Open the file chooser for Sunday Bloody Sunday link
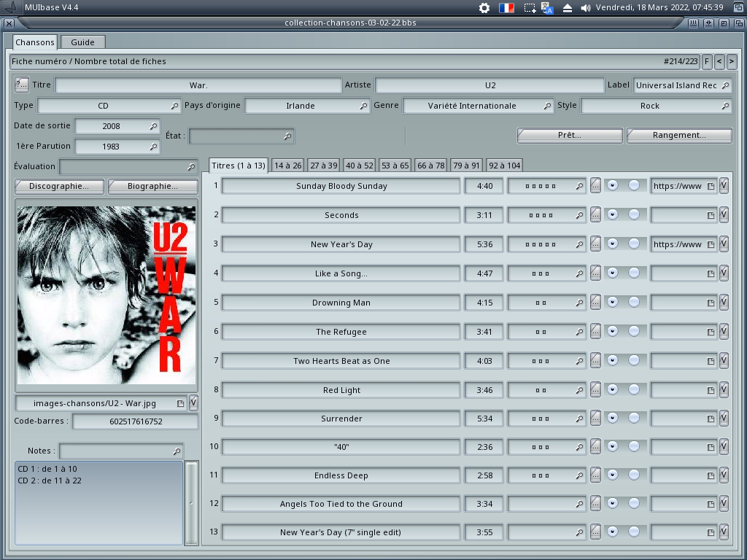The height and width of the screenshot is (560, 747). 711,186
